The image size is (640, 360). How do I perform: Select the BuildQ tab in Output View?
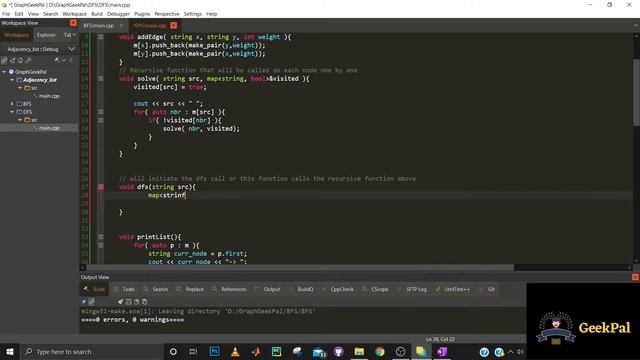pos(301,289)
